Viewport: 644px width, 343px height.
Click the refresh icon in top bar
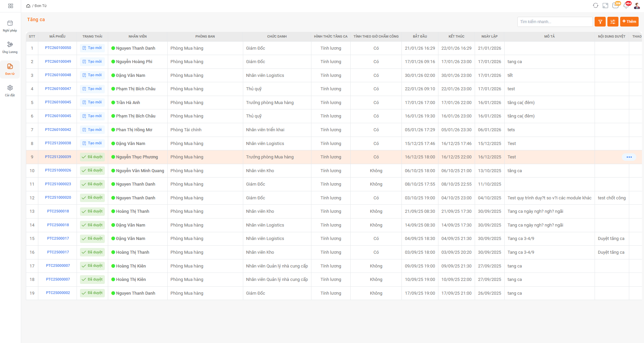[595, 6]
